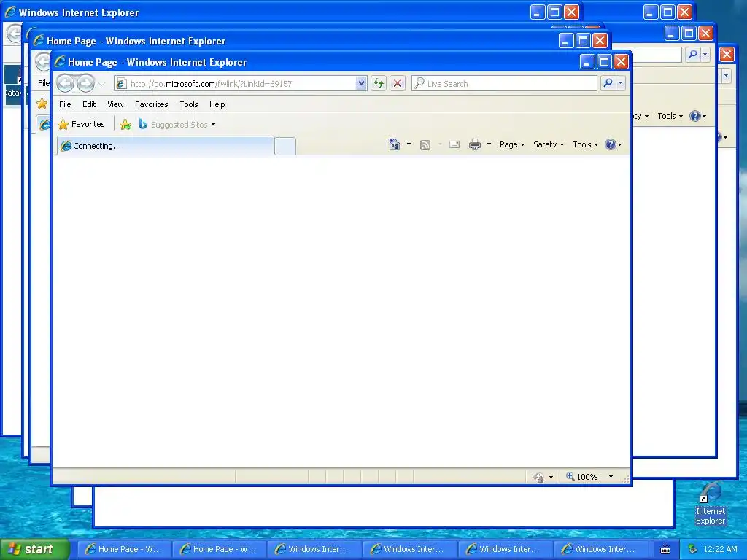747x560 pixels.
Task: Click the Back arrow in front IE window
Action: coord(65,83)
